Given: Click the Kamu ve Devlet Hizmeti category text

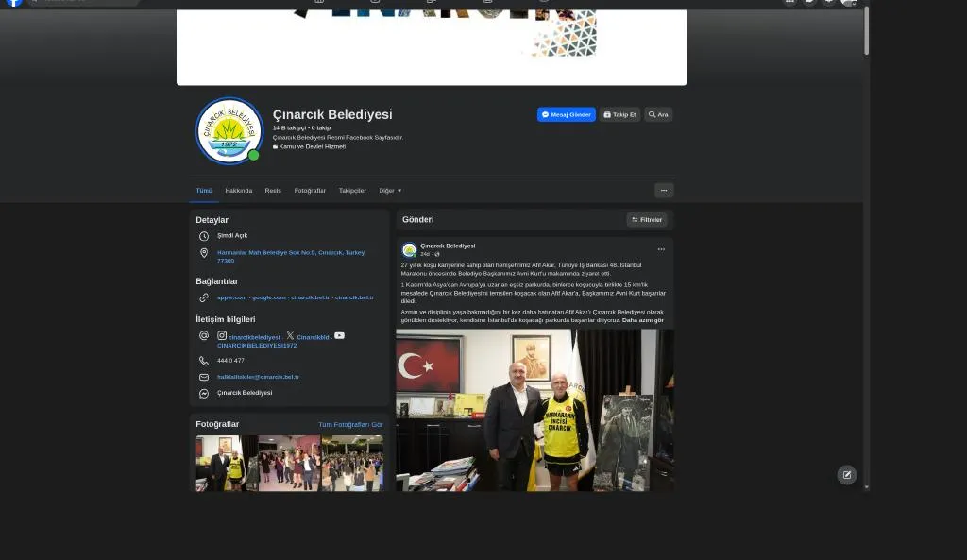Looking at the screenshot, I should click(312, 146).
